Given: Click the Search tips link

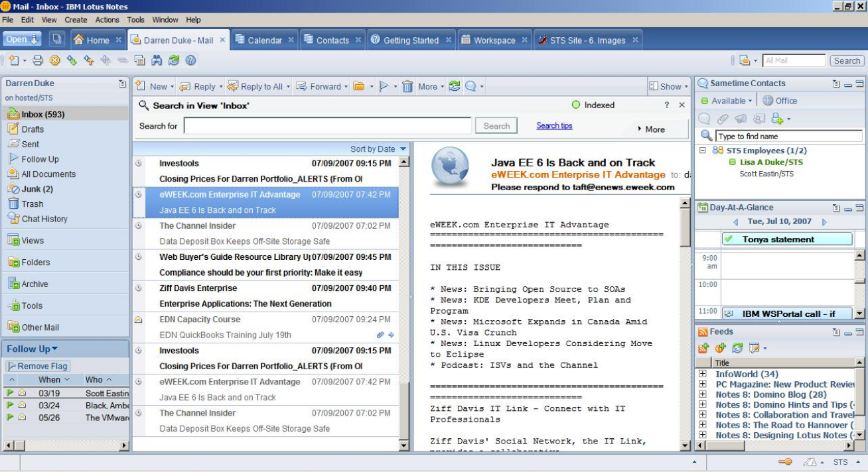Looking at the screenshot, I should 554,126.
